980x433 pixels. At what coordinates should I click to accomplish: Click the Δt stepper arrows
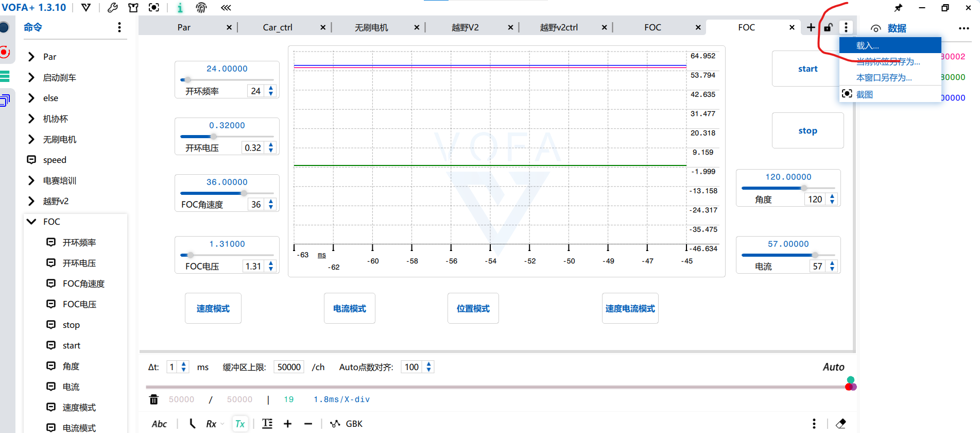pos(184,367)
